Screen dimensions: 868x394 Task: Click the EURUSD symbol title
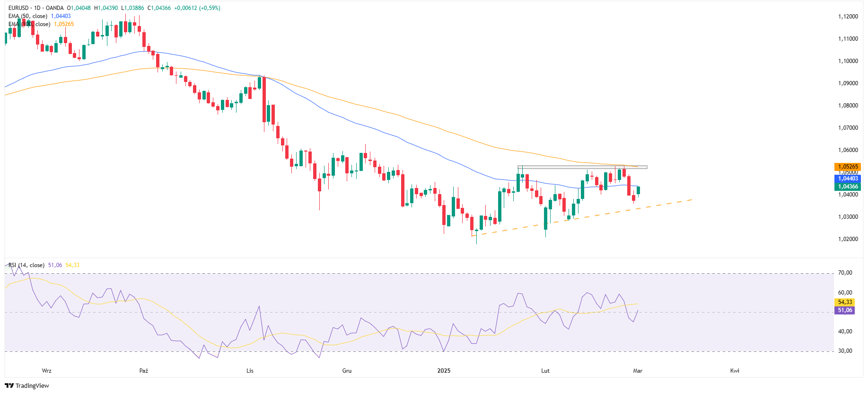(x=19, y=8)
